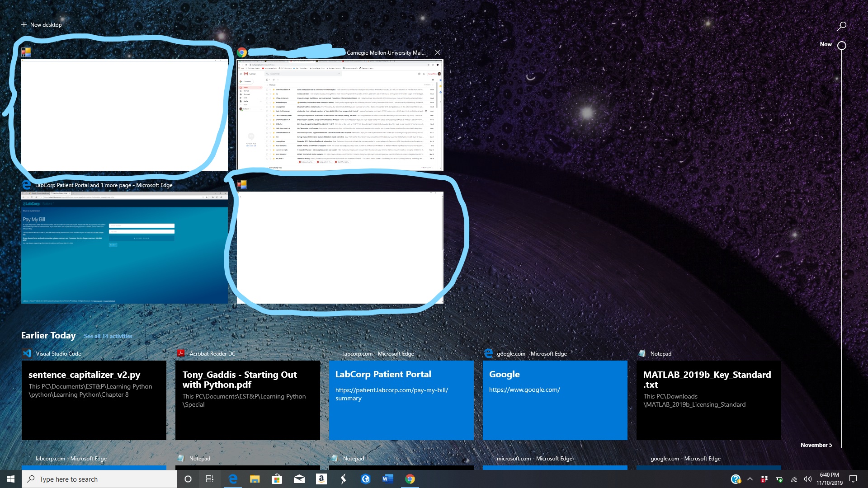Open Google Chrome from the taskbar

click(410, 479)
